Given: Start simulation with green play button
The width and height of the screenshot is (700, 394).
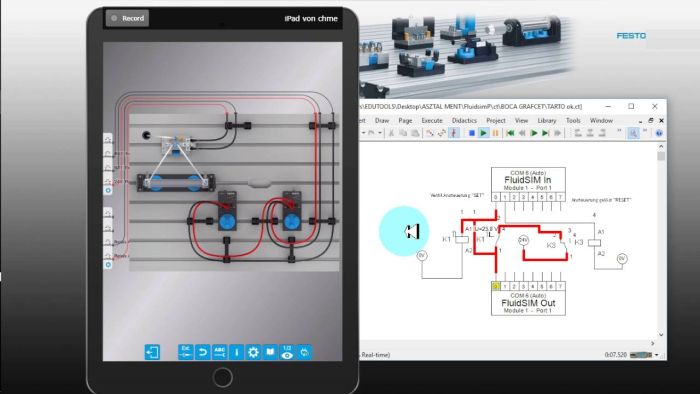Looking at the screenshot, I should tap(483, 133).
